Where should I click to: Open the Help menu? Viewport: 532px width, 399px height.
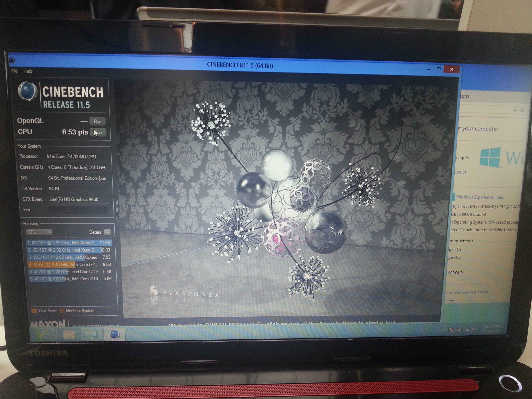point(28,71)
